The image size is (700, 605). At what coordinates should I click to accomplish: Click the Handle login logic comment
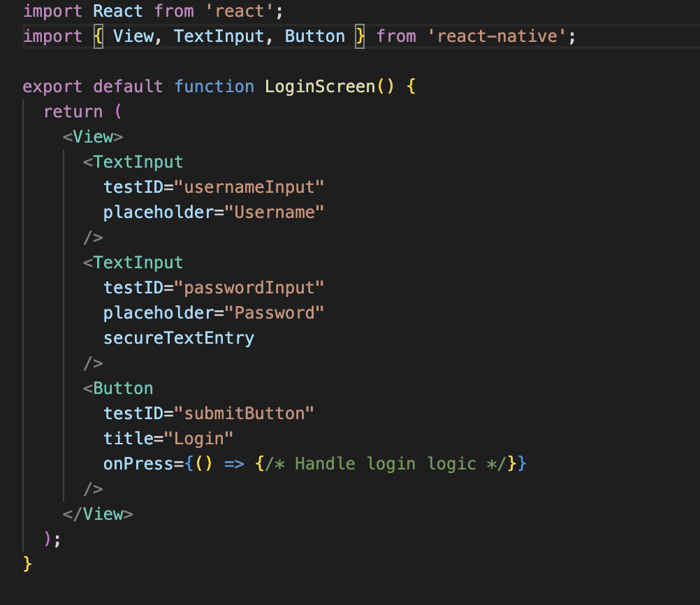[x=385, y=464]
